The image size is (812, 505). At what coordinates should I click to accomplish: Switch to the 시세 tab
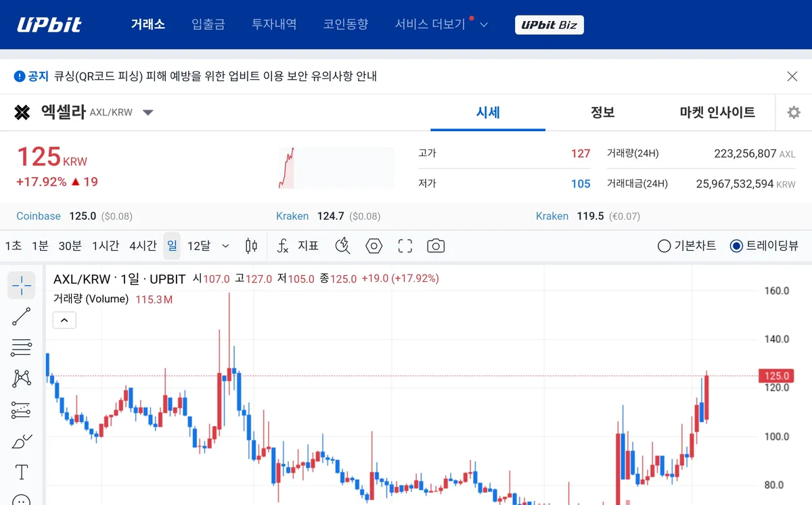[488, 112]
